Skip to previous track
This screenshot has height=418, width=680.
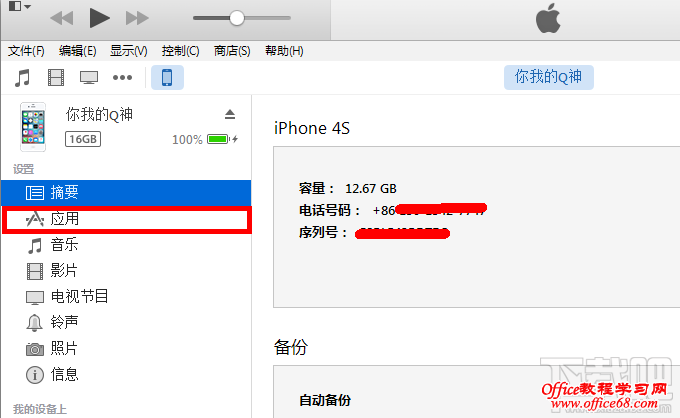(62, 18)
